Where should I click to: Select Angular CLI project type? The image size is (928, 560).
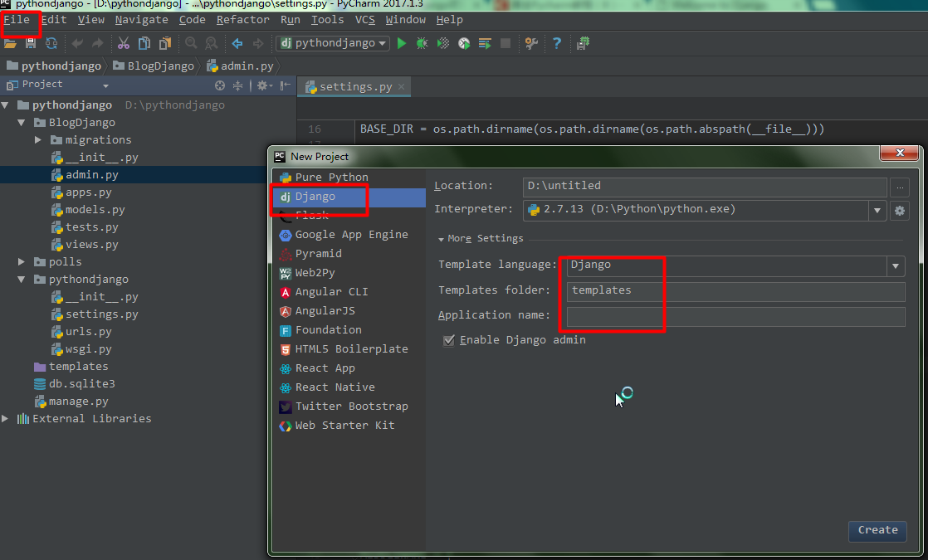click(349, 292)
